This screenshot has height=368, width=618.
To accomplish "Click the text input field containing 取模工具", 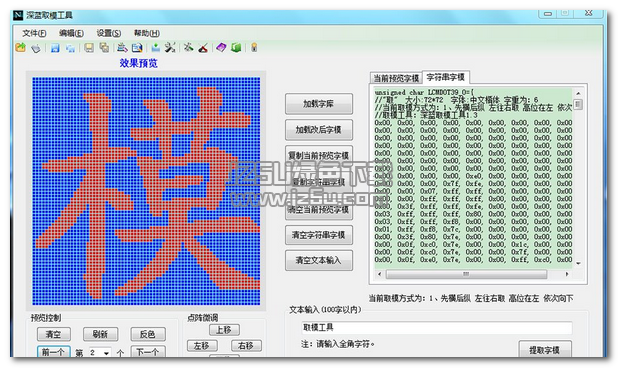I will point(436,328).
